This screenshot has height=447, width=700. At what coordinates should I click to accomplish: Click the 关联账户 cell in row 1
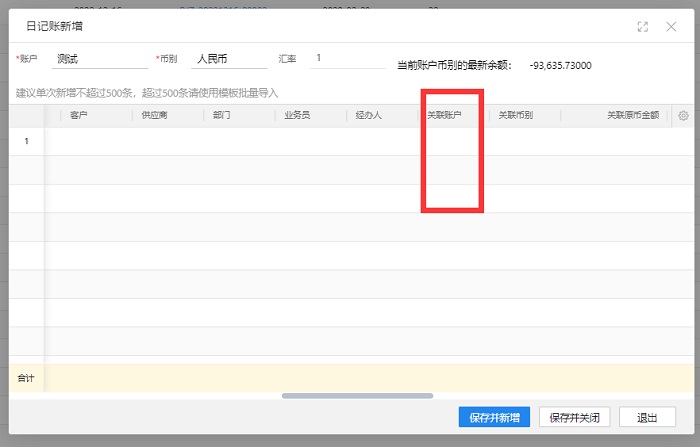(x=453, y=141)
